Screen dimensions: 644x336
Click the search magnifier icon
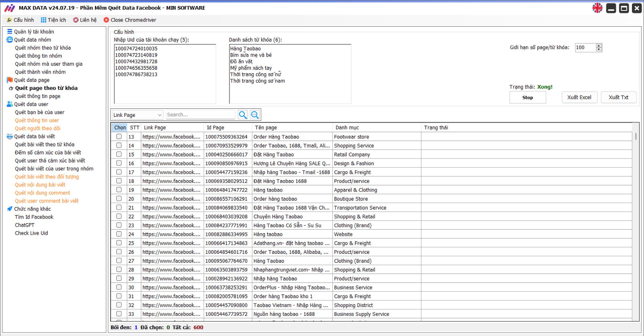pos(243,115)
